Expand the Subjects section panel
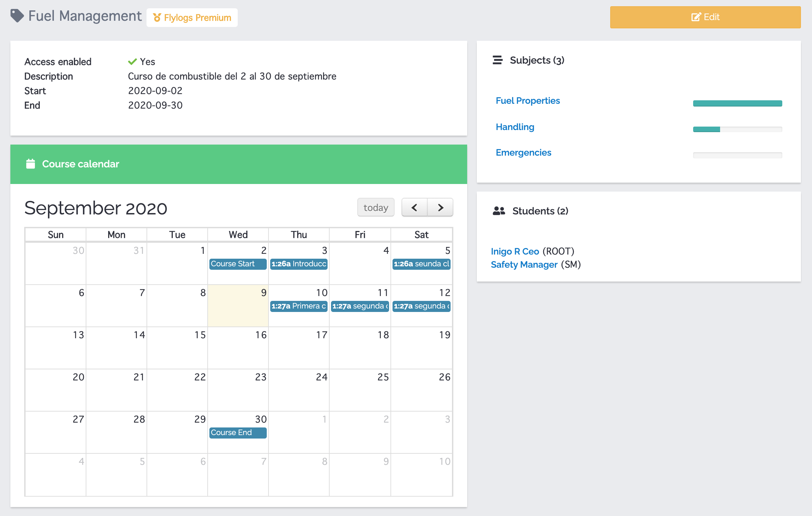The image size is (812, 516). [x=498, y=59]
